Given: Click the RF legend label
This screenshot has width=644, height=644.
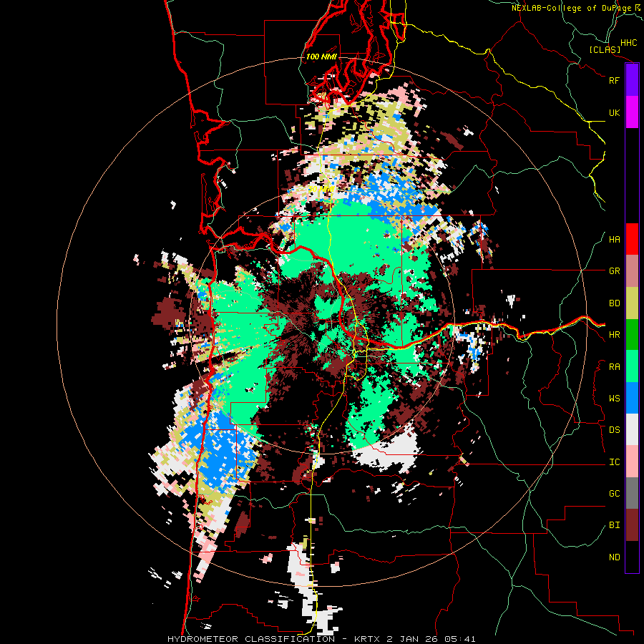Looking at the screenshot, I should click(614, 80).
